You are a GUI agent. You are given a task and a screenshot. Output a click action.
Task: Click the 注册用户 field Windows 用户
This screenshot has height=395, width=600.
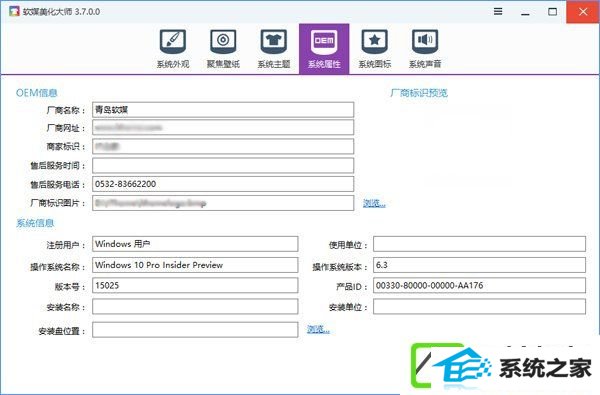[x=195, y=244]
